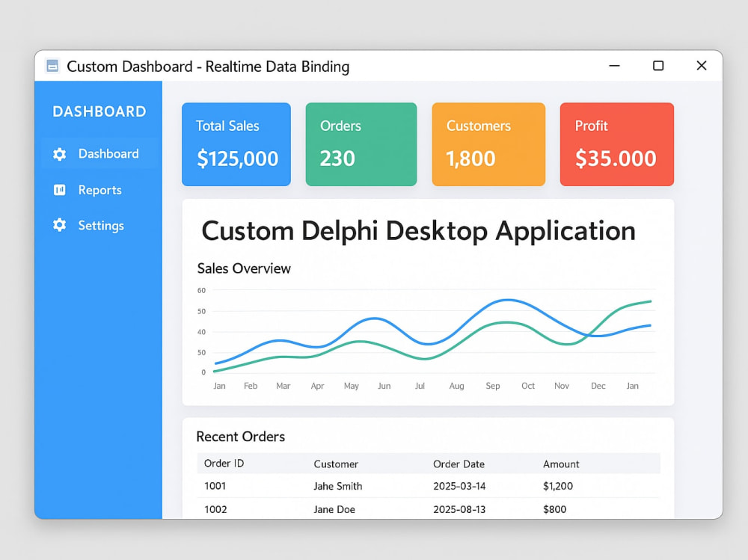Viewport: 748px width, 560px height.
Task: Click customer name Jahe Smith
Action: pos(338,486)
